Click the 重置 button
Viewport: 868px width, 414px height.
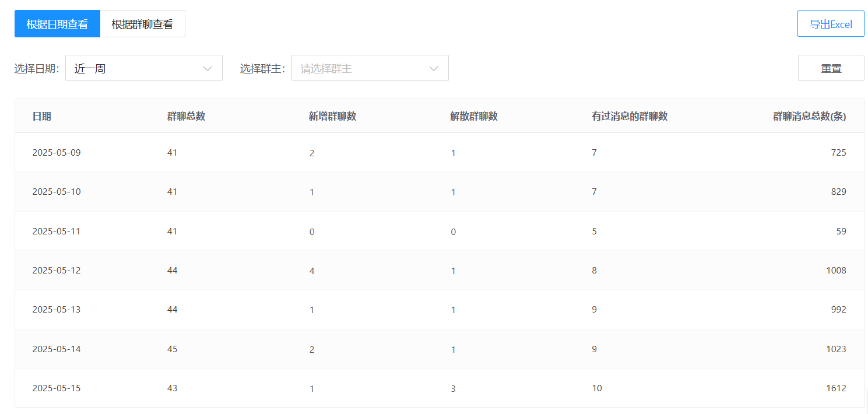(831, 68)
